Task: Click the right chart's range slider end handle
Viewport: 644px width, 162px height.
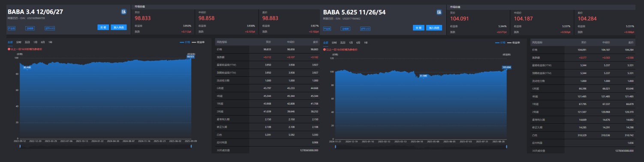Action: (x=506, y=147)
